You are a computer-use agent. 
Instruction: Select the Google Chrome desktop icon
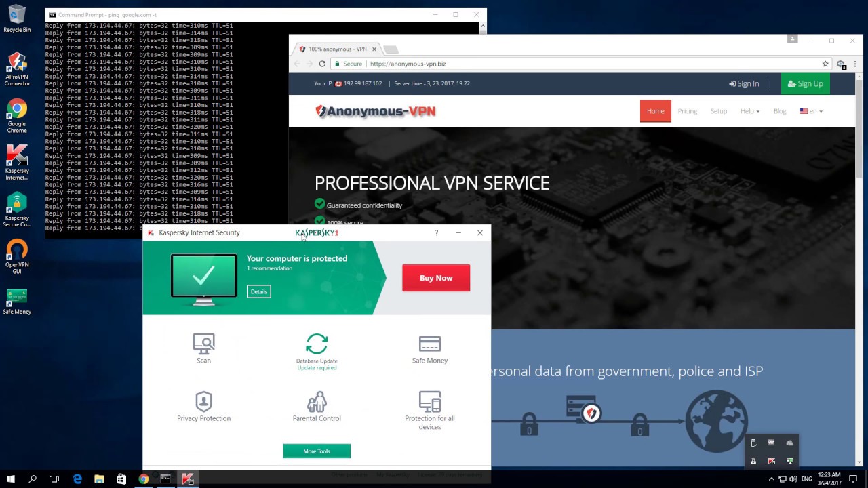pyautogui.click(x=17, y=117)
